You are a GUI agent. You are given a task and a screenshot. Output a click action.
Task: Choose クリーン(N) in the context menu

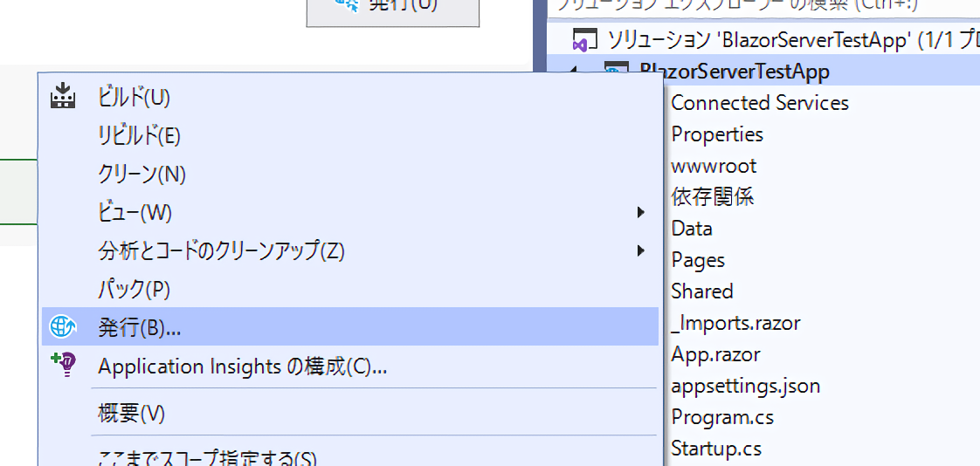point(141,174)
